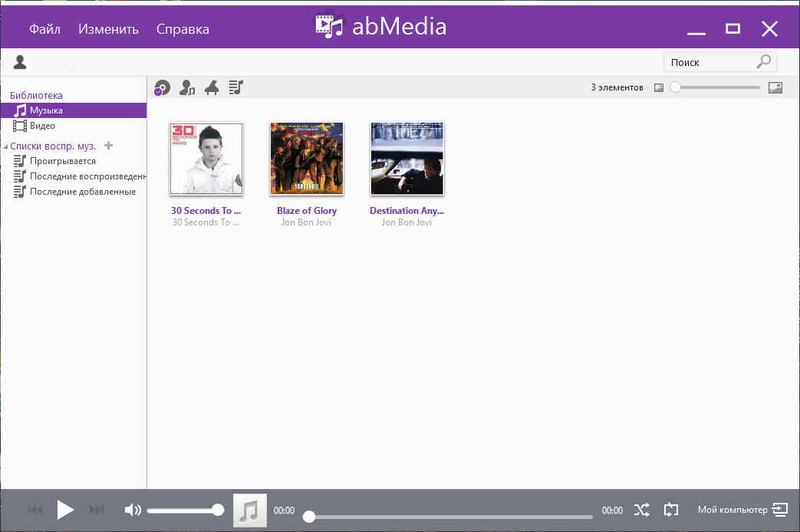
Task: Skip to the next track
Action: (x=97, y=510)
